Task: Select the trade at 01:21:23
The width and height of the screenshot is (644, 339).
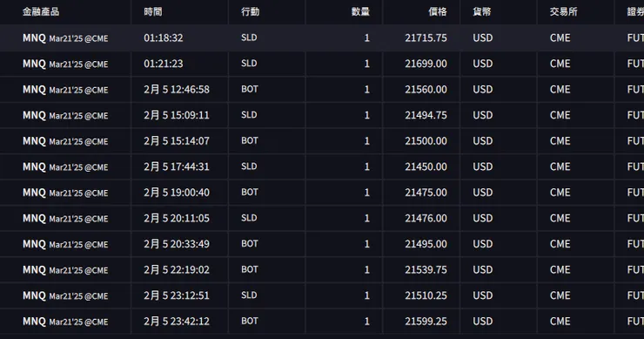Action: (x=322, y=64)
